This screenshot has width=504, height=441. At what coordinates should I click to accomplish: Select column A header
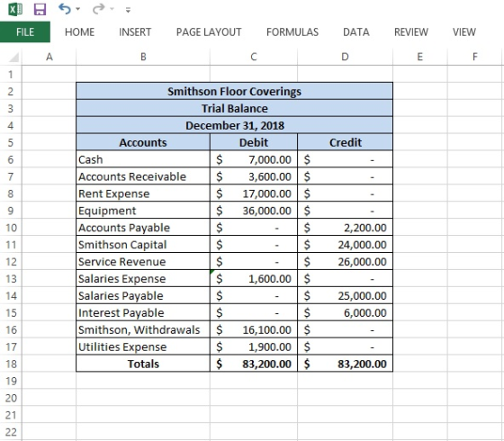49,57
